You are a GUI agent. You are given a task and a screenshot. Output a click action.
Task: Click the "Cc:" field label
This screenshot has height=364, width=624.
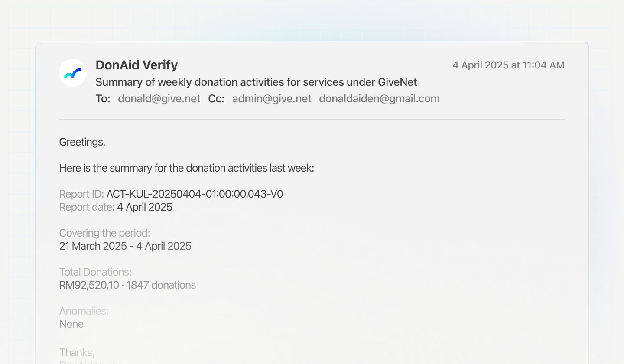pyautogui.click(x=216, y=99)
